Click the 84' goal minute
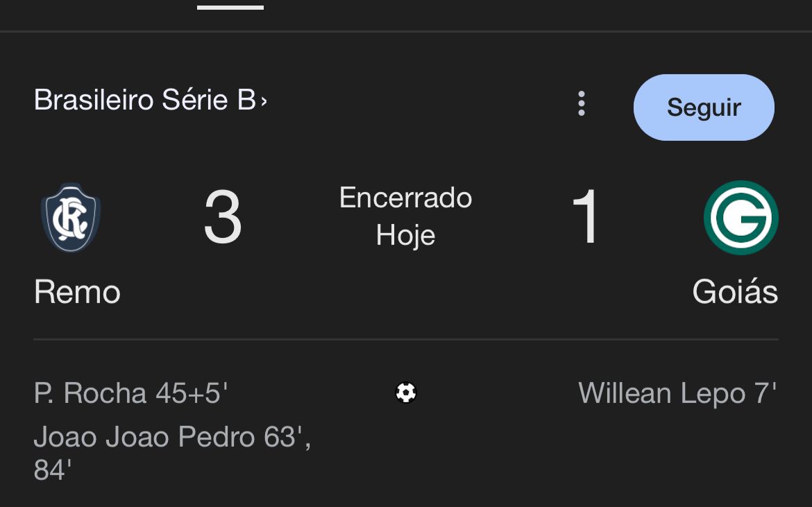Screen dimensions: 812x507 tap(53, 470)
